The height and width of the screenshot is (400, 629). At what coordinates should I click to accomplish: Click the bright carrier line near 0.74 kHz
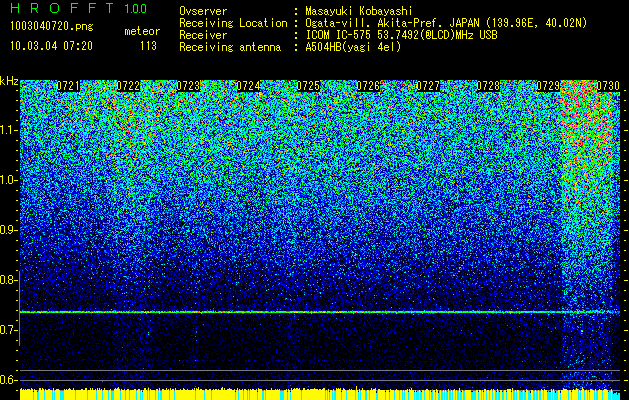tap(320, 312)
